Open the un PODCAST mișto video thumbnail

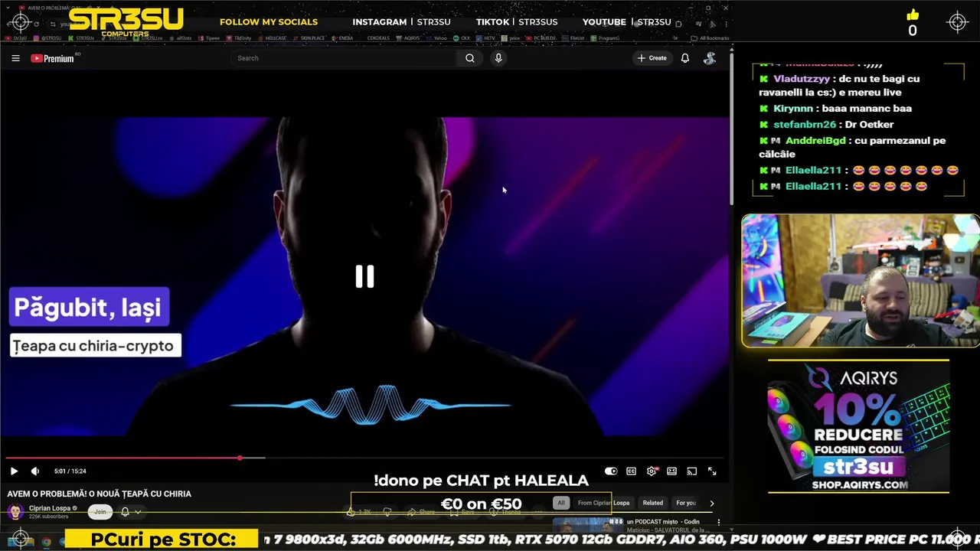pos(588,525)
